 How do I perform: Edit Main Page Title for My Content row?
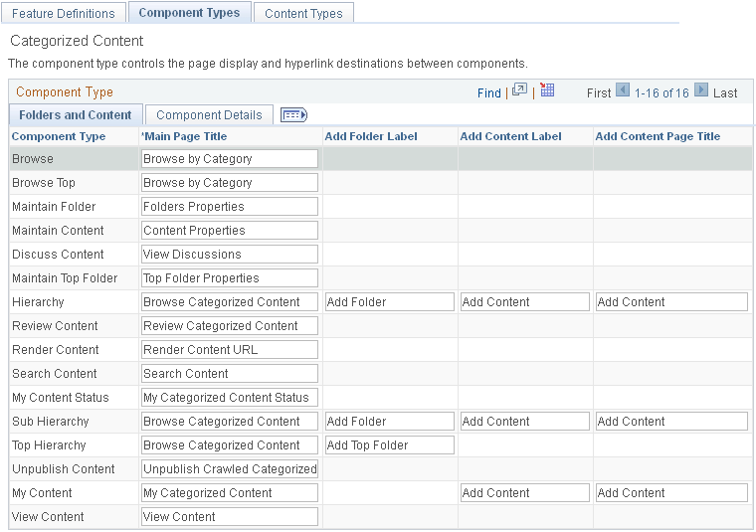[230, 492]
